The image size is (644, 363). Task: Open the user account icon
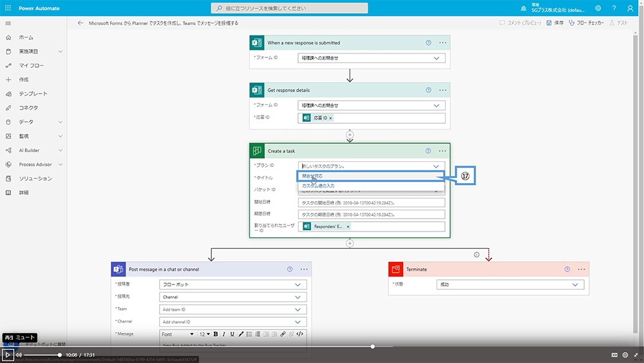[x=630, y=8]
